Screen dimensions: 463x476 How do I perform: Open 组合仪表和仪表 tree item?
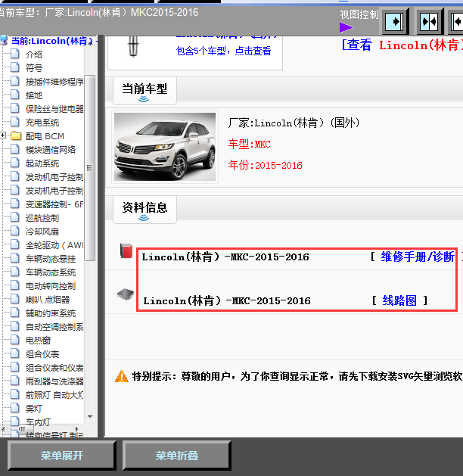54,368
